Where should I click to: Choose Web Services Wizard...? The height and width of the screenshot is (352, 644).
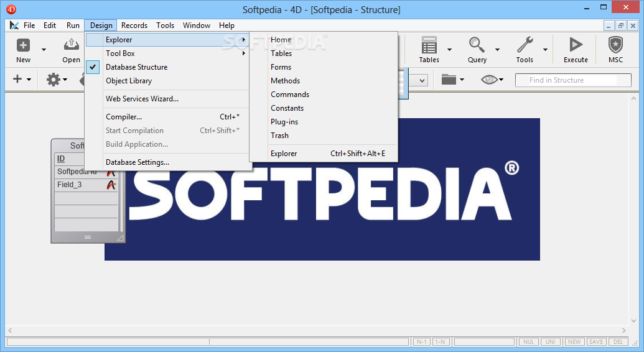167,99
